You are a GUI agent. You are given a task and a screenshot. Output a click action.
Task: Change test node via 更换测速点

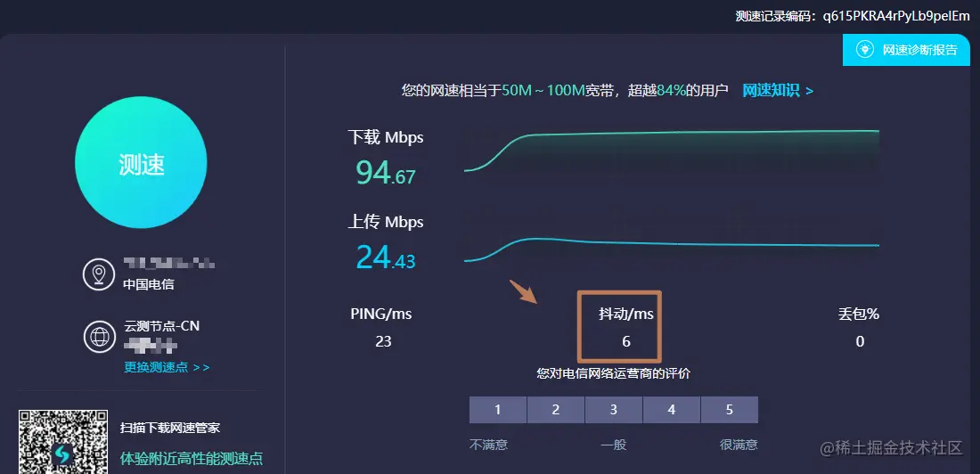pyautogui.click(x=167, y=367)
